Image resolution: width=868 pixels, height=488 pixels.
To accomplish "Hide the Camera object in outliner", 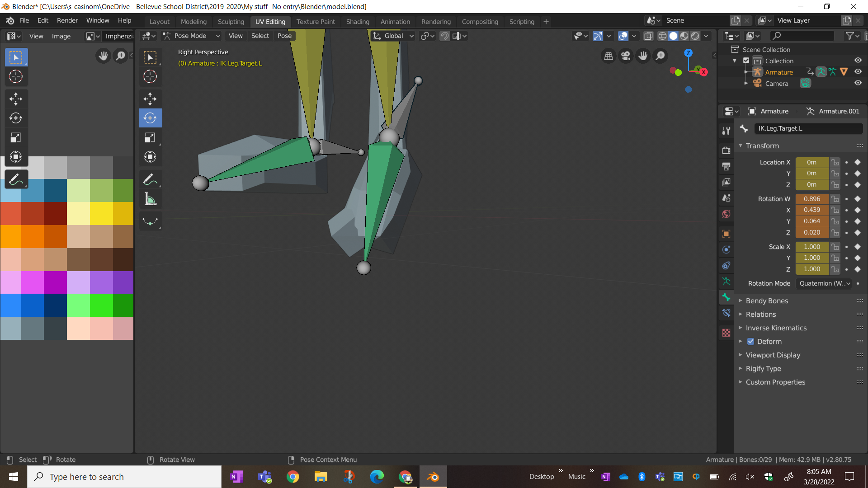I will pos(858,83).
